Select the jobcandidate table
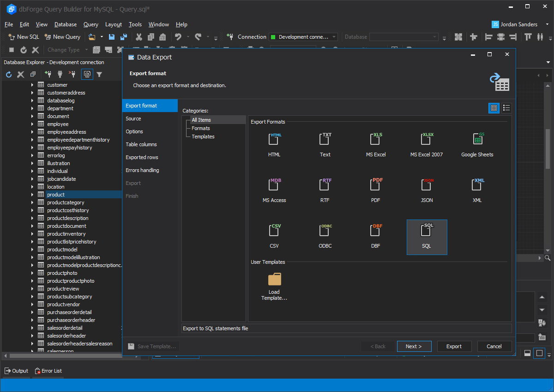Viewport: 554px width, 392px height. click(61, 179)
